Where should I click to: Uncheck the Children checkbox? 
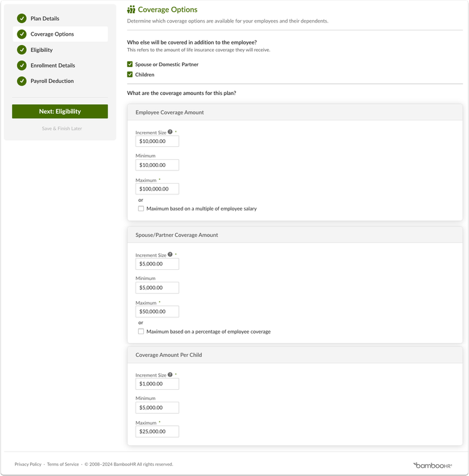click(130, 74)
